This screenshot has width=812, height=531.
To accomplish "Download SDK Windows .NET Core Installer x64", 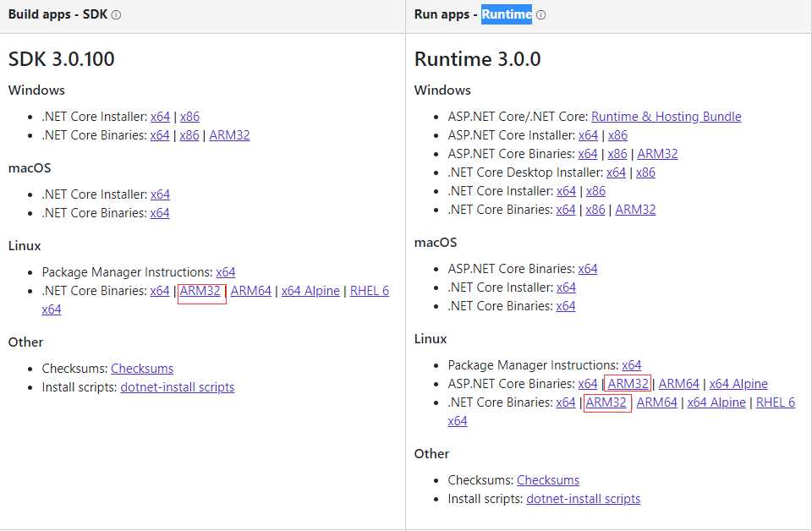I will pyautogui.click(x=160, y=117).
